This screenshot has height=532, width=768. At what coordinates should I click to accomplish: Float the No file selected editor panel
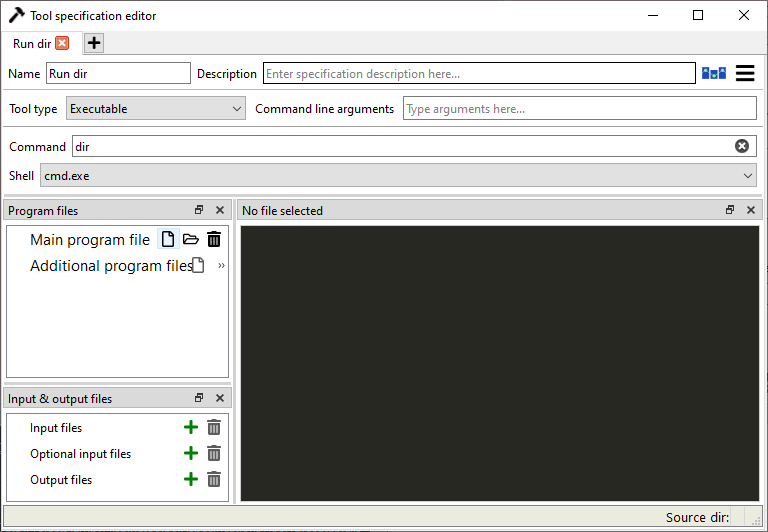[730, 210]
